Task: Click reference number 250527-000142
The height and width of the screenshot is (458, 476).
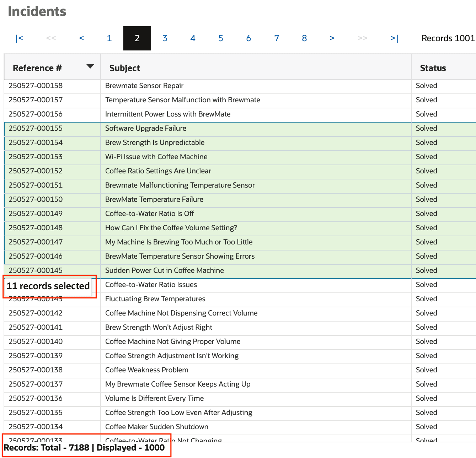Action: (36, 313)
